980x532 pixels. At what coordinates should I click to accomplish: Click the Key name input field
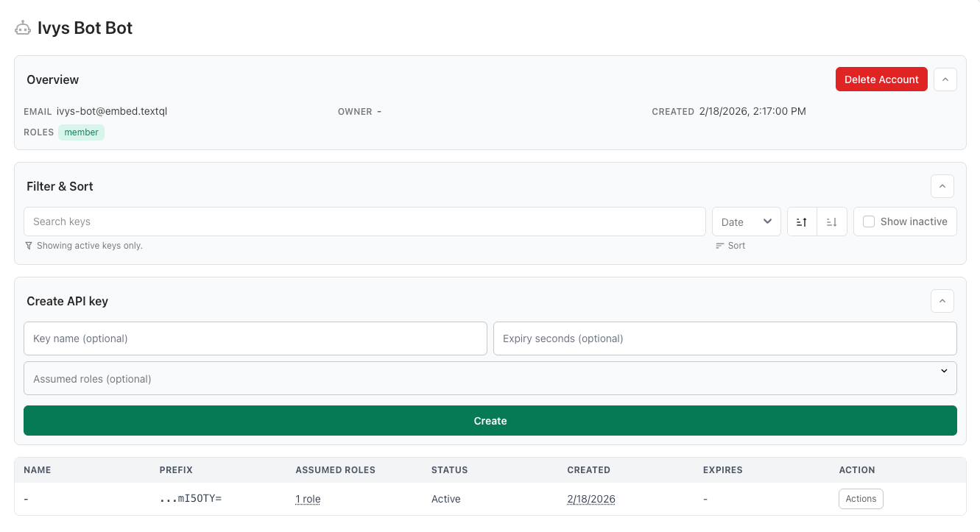[x=255, y=338]
